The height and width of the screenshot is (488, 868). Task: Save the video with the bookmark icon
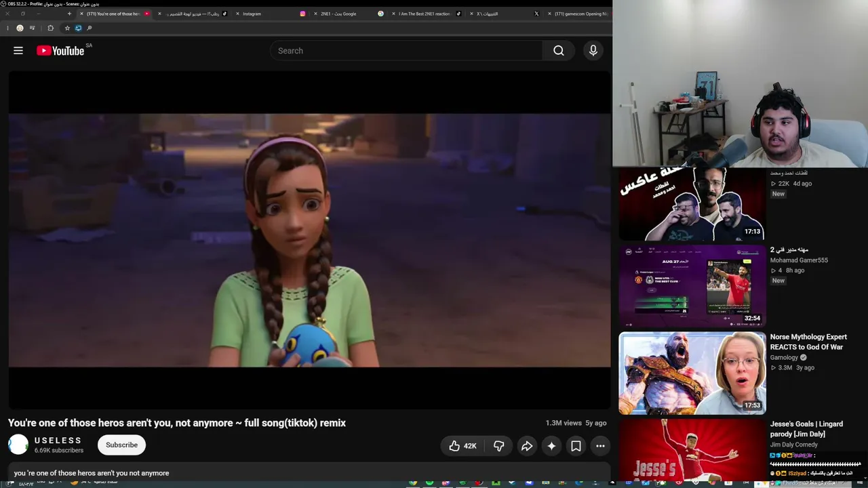coord(576,445)
